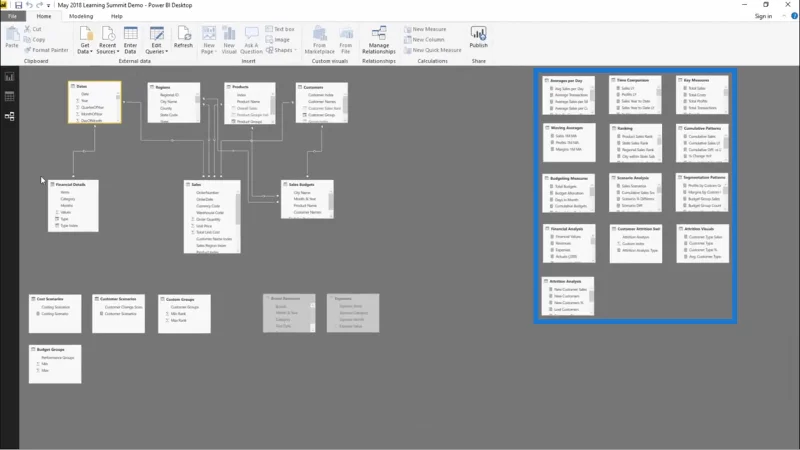Select the Scenario Analysis table header
This screenshot has height=450, width=800.
[635, 178]
